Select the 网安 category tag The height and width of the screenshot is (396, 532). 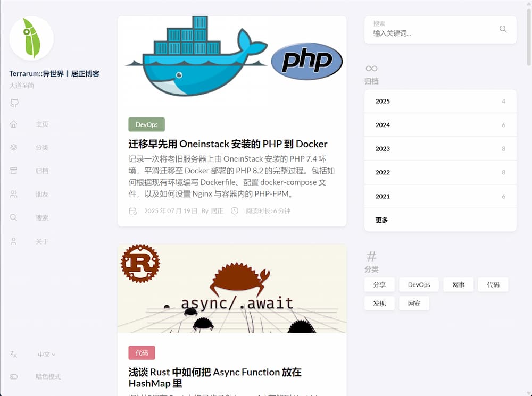pos(414,304)
